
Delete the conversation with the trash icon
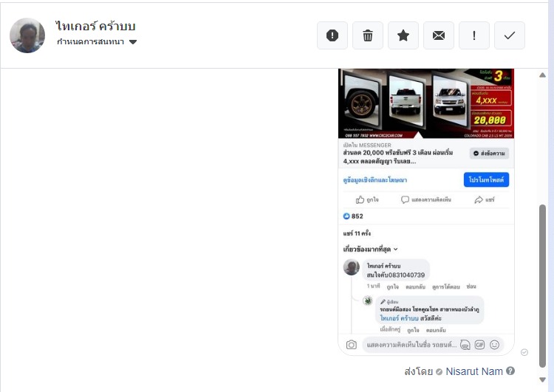pos(367,35)
